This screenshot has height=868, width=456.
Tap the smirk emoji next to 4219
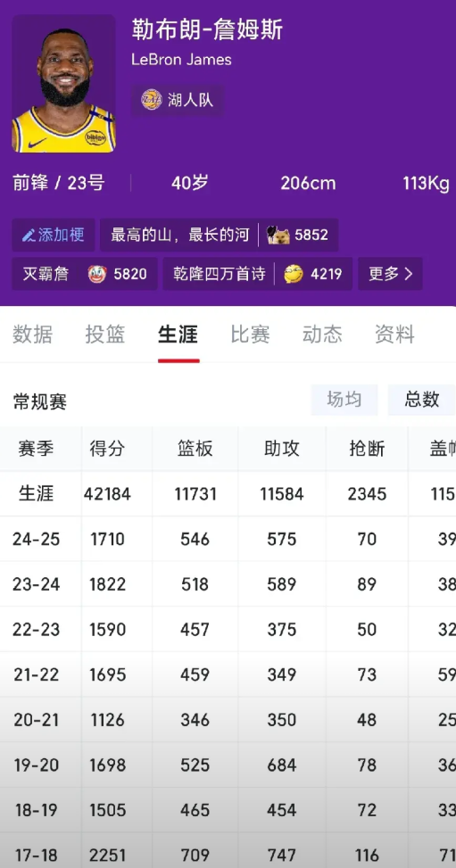(x=294, y=274)
